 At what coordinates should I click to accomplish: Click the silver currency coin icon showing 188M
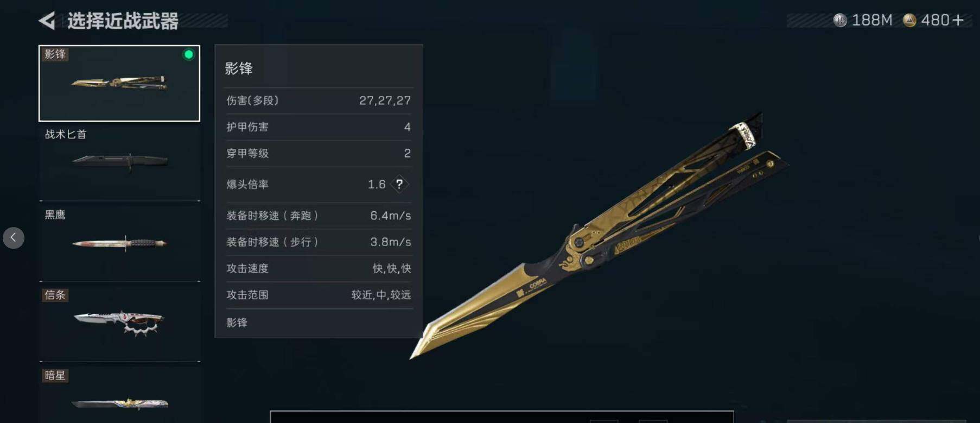coord(839,21)
